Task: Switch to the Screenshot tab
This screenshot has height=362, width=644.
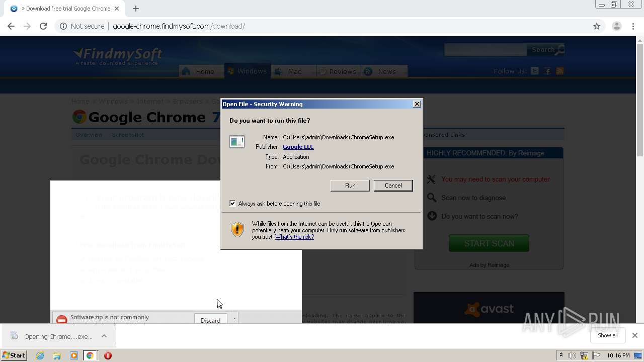Action: coord(128,135)
